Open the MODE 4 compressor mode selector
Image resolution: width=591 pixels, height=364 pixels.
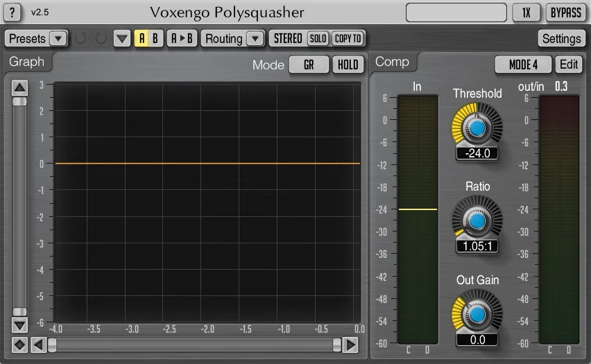(x=523, y=64)
